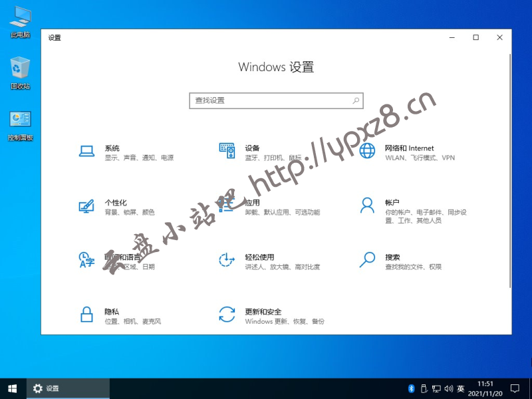Maximize the 设置 window
The image size is (532, 399).
pos(475,37)
